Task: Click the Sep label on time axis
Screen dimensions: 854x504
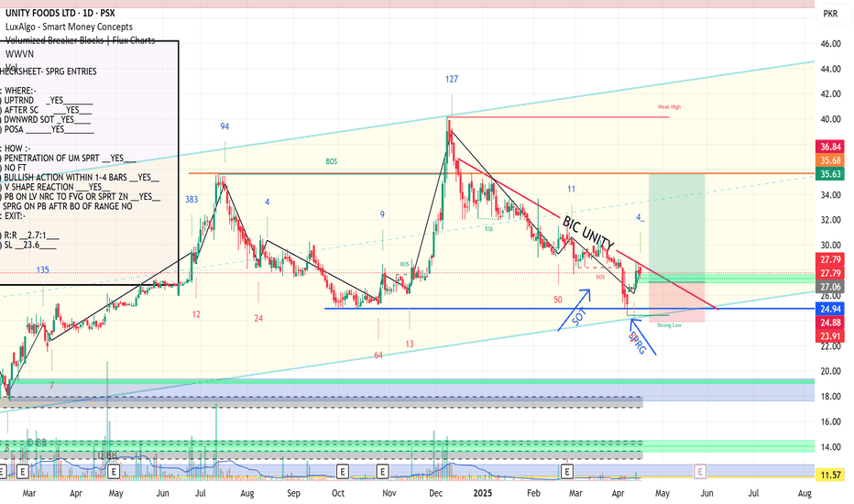Action: tap(293, 493)
